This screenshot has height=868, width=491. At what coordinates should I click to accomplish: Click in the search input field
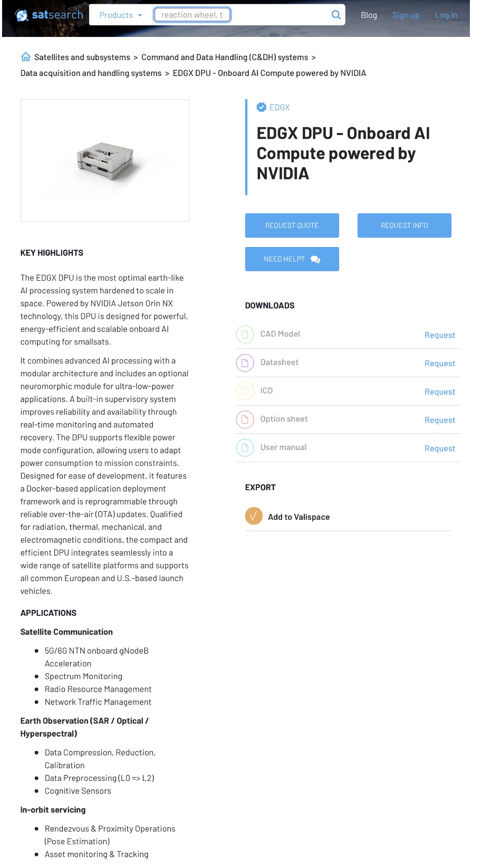[x=192, y=15]
